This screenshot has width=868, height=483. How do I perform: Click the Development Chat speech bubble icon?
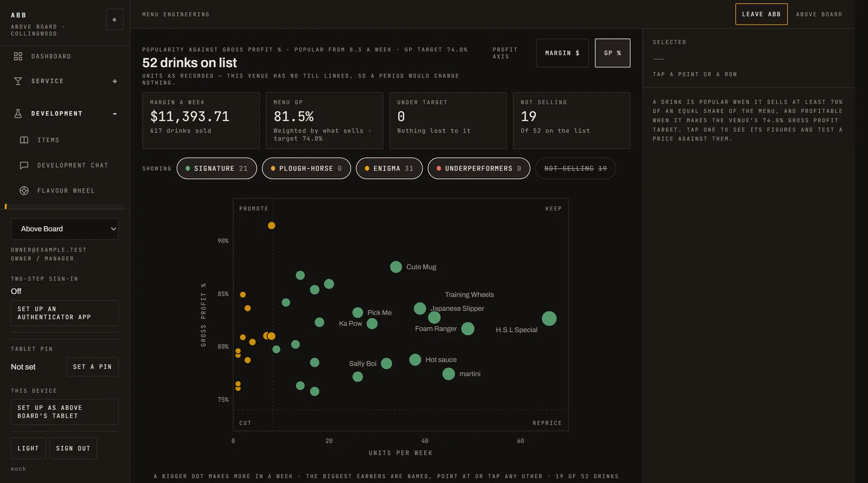24,165
